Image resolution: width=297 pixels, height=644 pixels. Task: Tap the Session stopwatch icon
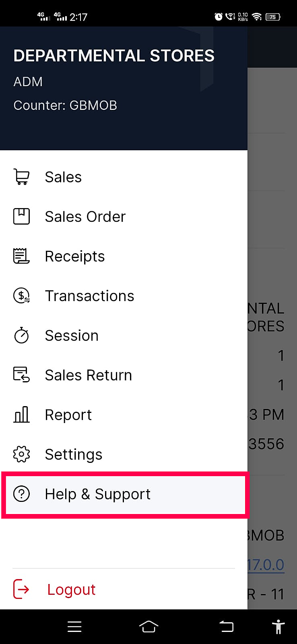point(21,335)
